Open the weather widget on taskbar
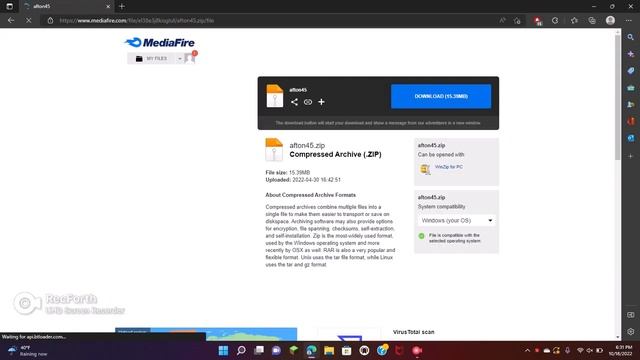 28,351
